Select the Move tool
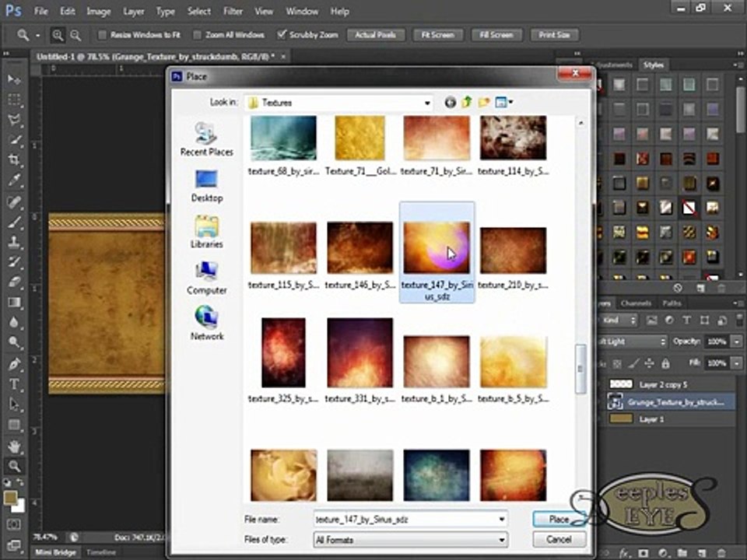The height and width of the screenshot is (560, 747). [14, 79]
